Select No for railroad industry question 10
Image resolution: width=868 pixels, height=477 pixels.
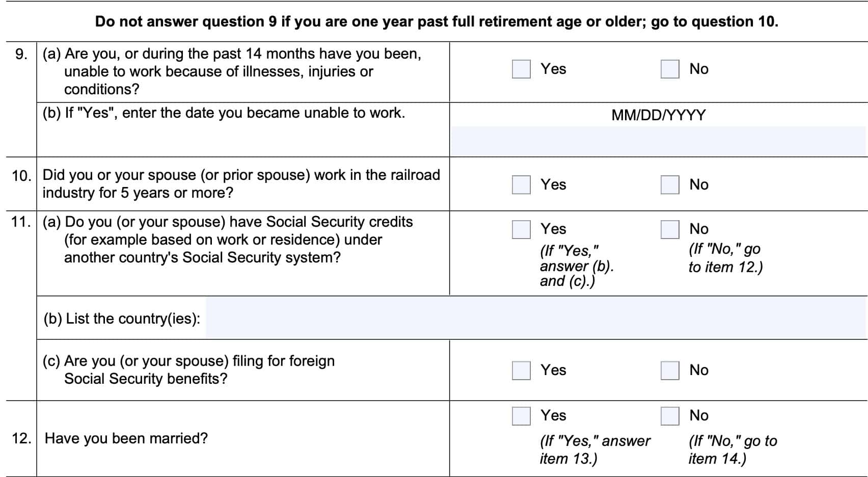669,184
